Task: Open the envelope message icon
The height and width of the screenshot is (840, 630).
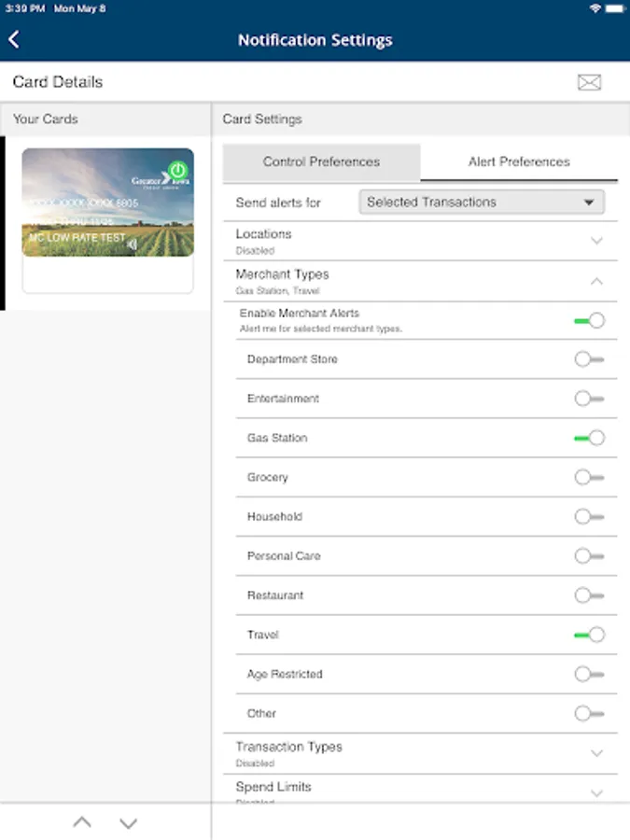Action: pyautogui.click(x=589, y=82)
